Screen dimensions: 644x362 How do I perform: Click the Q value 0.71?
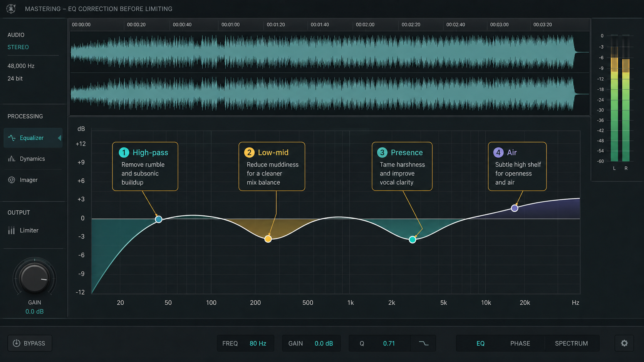tap(389, 343)
